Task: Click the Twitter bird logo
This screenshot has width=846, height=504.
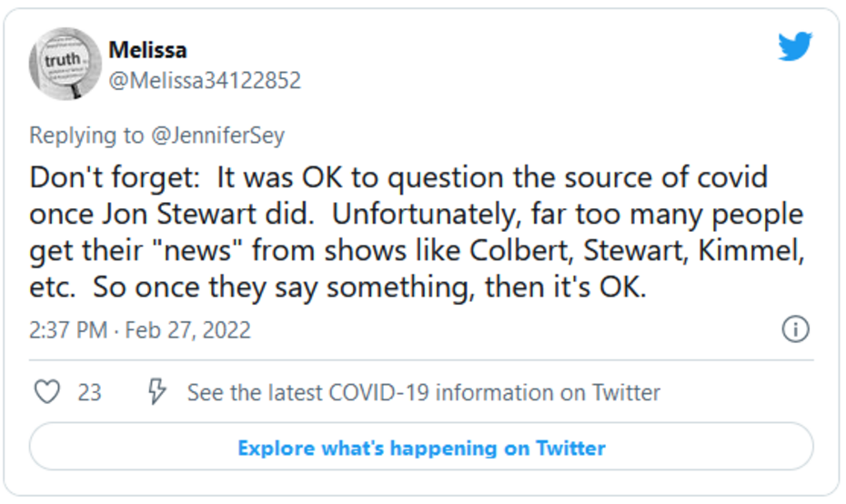Action: pyautogui.click(x=794, y=47)
